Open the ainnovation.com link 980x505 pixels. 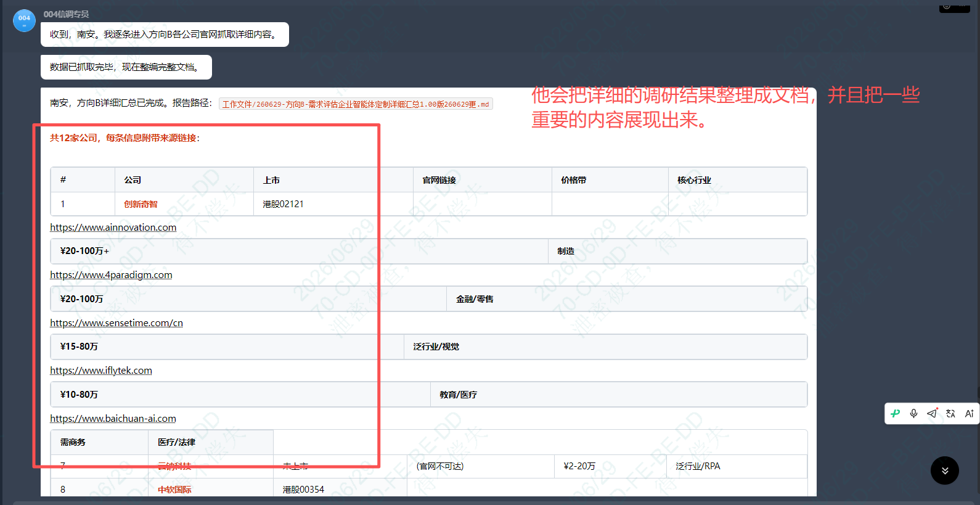point(113,228)
